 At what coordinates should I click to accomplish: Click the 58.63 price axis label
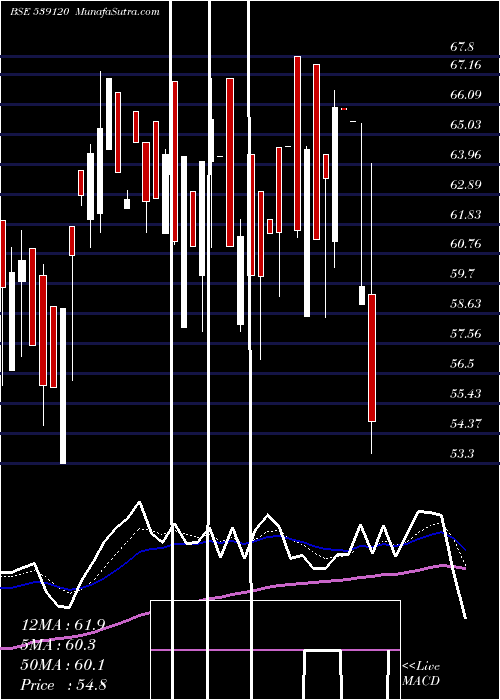(x=466, y=304)
